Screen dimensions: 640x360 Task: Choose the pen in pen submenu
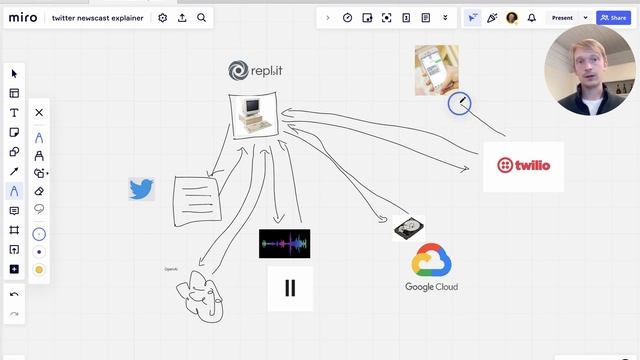point(39,138)
